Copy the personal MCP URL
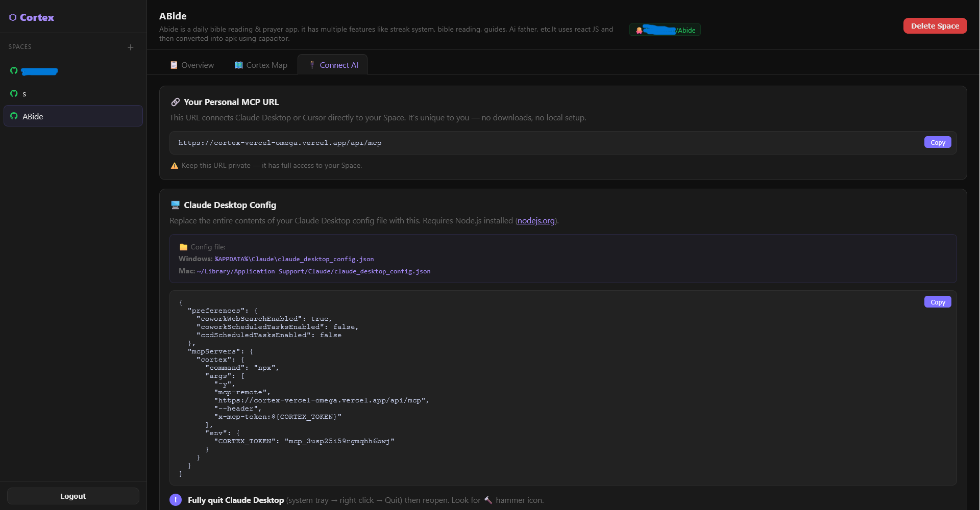The image size is (980, 510). (938, 142)
